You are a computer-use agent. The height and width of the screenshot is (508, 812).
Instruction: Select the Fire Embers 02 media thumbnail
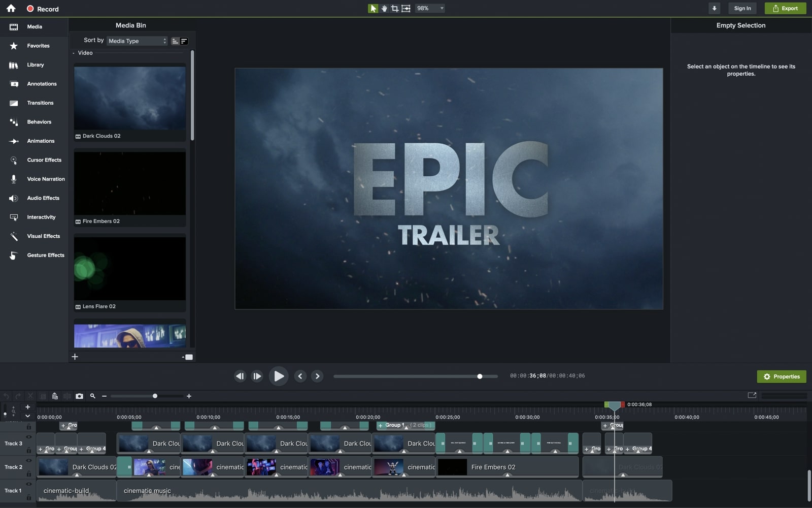130,183
